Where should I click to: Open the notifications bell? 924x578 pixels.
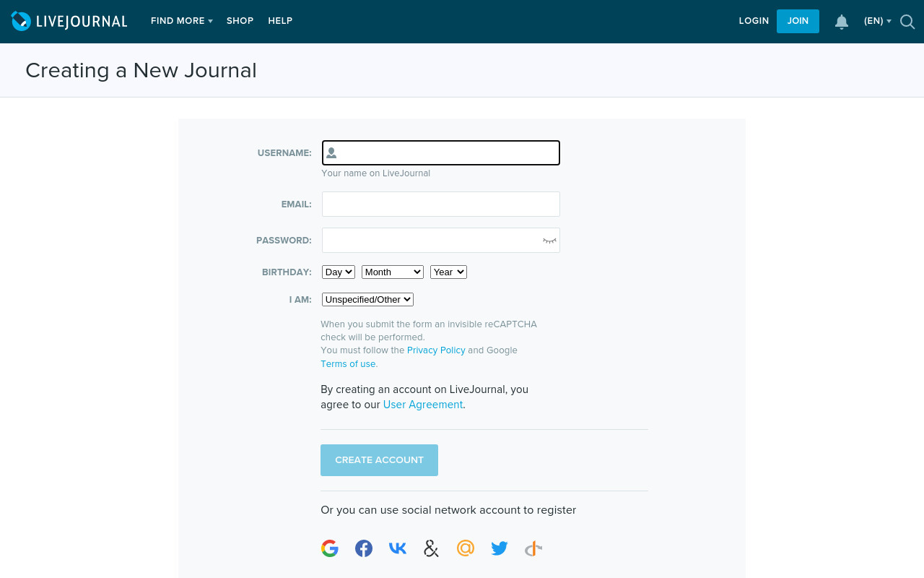coord(842,22)
